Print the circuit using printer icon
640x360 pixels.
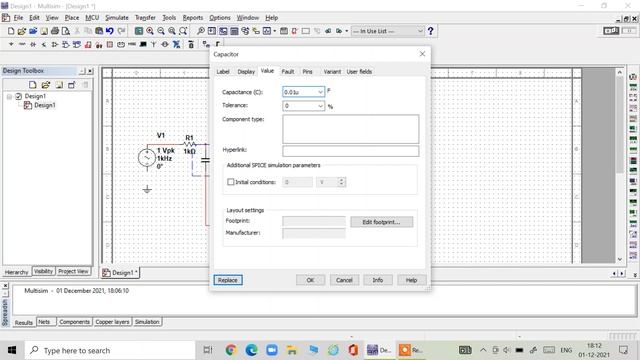coord(55,31)
